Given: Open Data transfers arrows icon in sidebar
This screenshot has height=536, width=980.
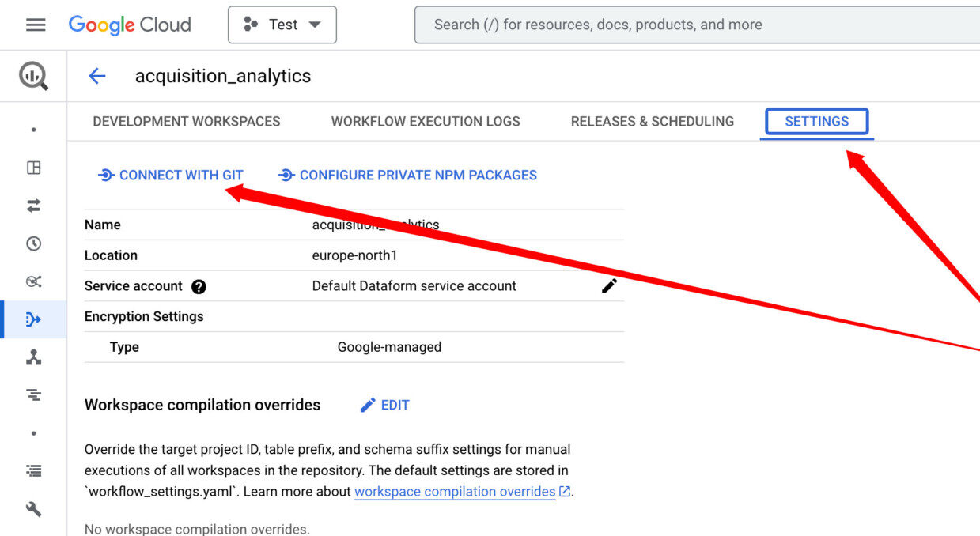Looking at the screenshot, I should [33, 206].
